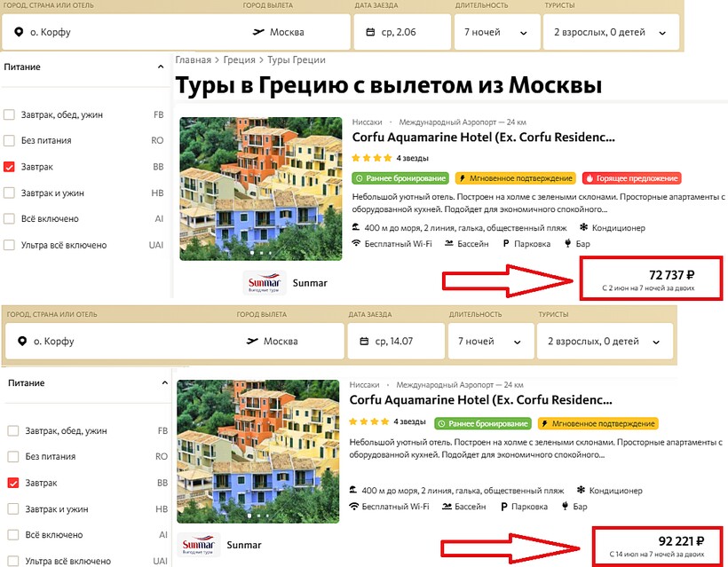This screenshot has height=567, width=728.
Task: Check Завтрак, обед, ужин in the top filter
Action: [x=9, y=114]
